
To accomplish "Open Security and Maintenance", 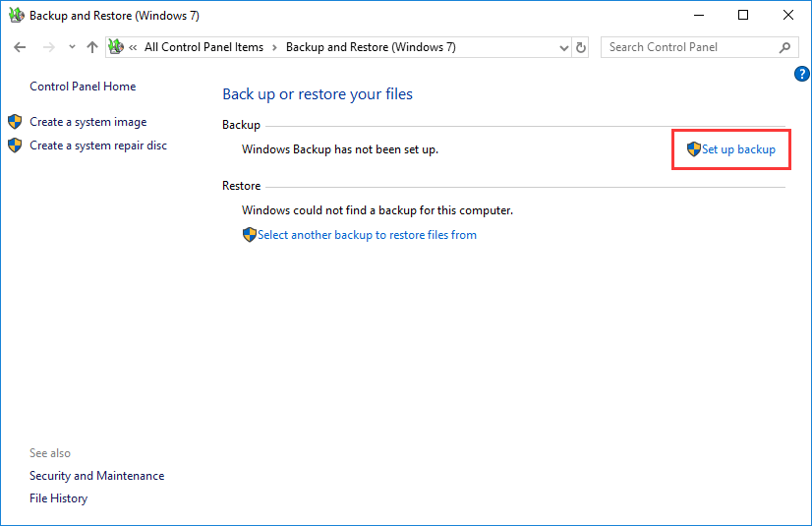I will coord(97,476).
